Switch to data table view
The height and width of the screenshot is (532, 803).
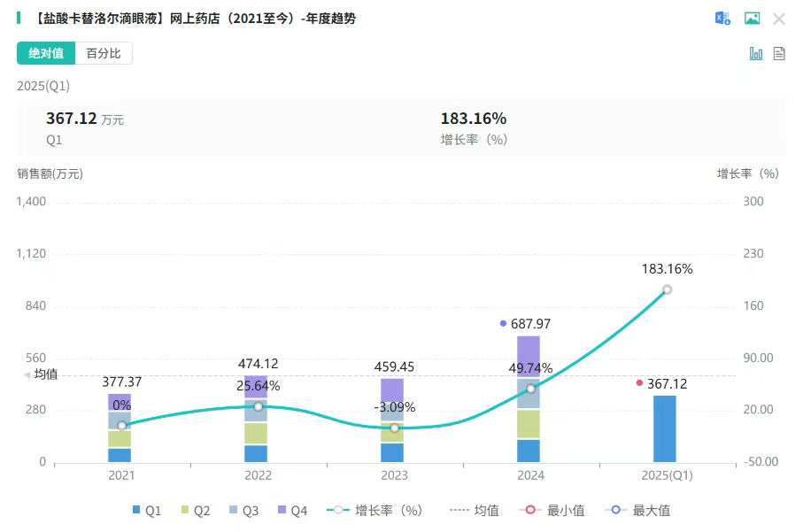(x=779, y=53)
